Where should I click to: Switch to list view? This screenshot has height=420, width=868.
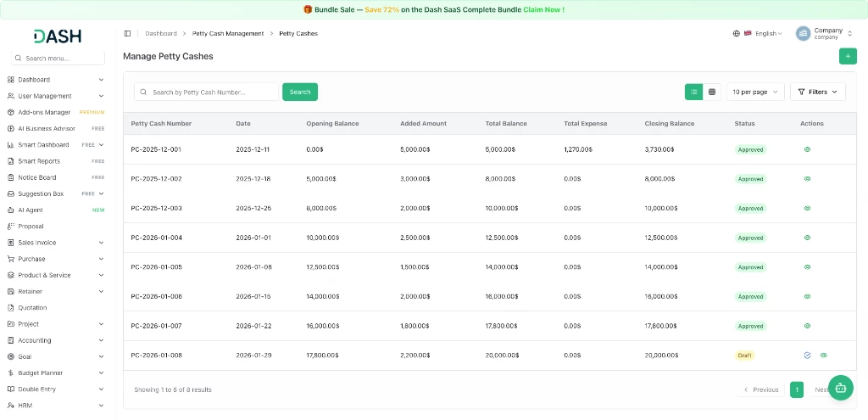point(693,92)
